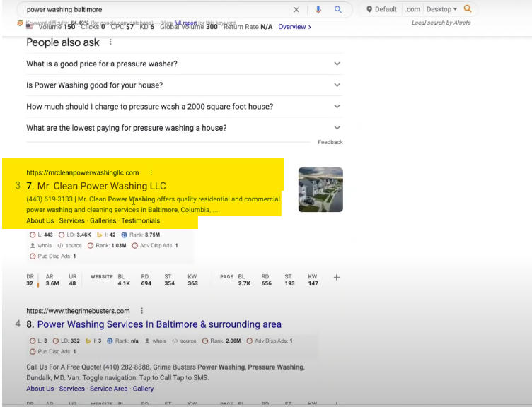Viewport: 532px width, 407px height.
Task: Click the AR 3.6M value
Action: (52, 283)
